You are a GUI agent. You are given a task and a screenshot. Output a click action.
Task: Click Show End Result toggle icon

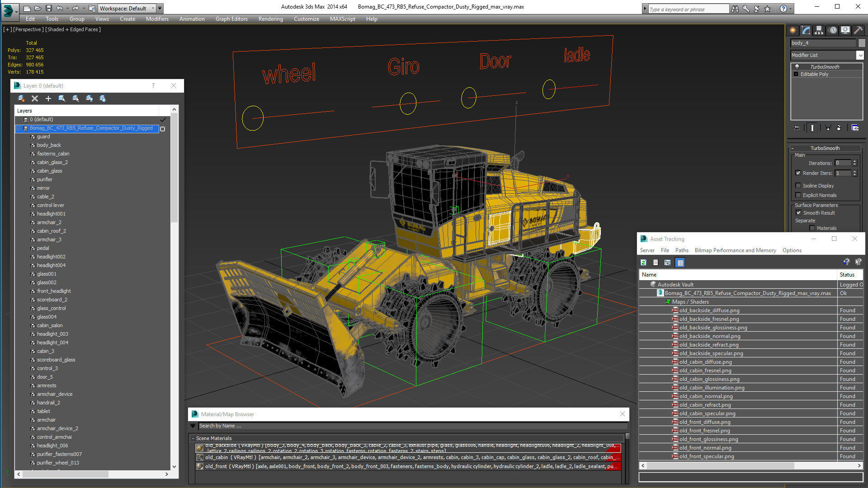812,128
